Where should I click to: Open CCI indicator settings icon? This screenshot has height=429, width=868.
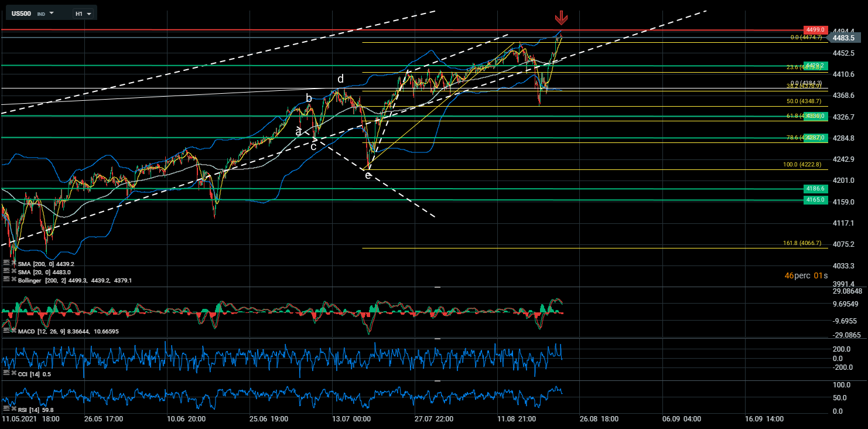(x=6, y=373)
